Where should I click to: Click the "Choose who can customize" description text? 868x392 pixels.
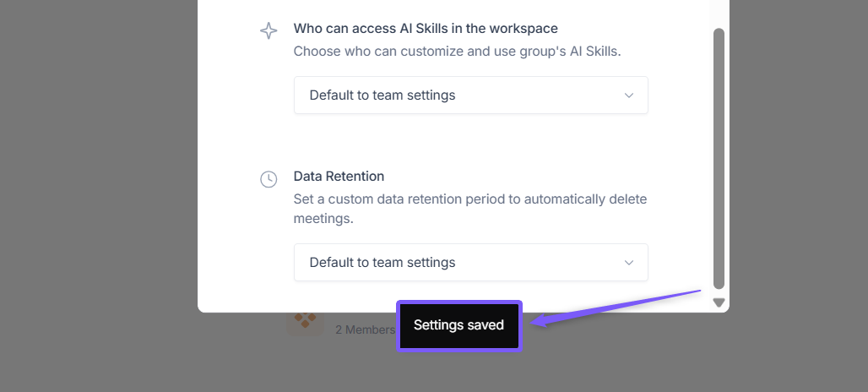pyautogui.click(x=457, y=51)
